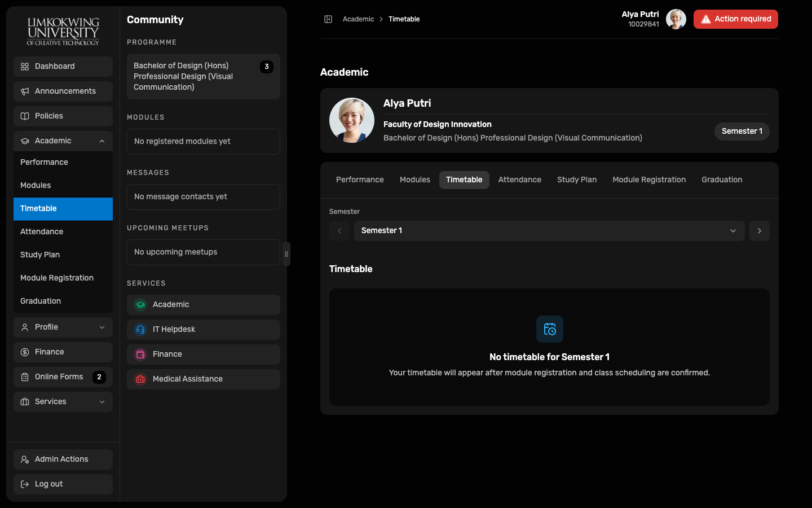Open the Module Registration tab
Viewport: 812px width, 508px height.
(649, 180)
